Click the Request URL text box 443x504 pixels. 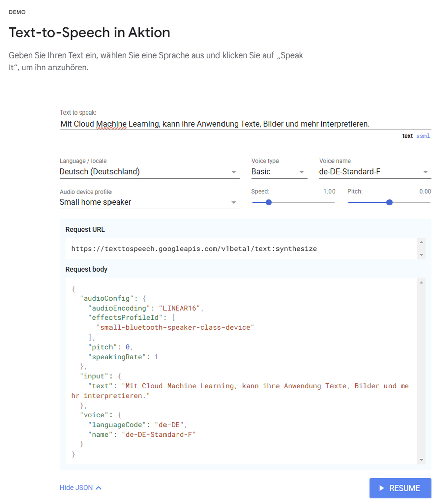(241, 249)
